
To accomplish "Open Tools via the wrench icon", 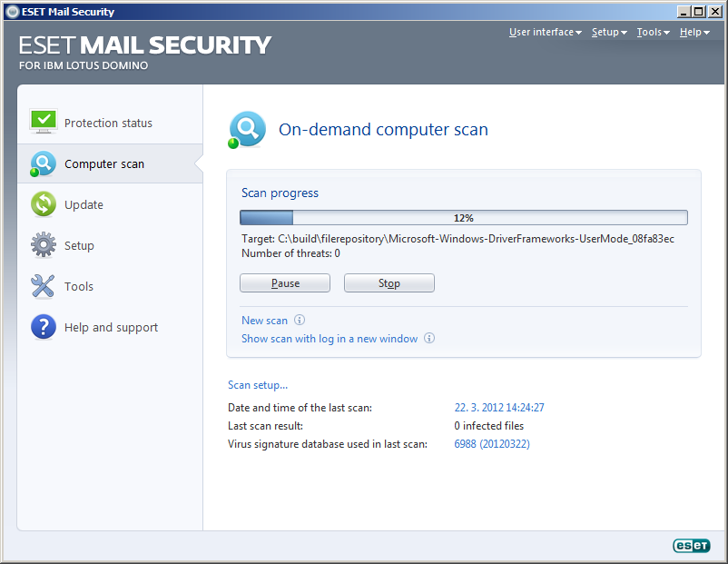I will click(43, 286).
